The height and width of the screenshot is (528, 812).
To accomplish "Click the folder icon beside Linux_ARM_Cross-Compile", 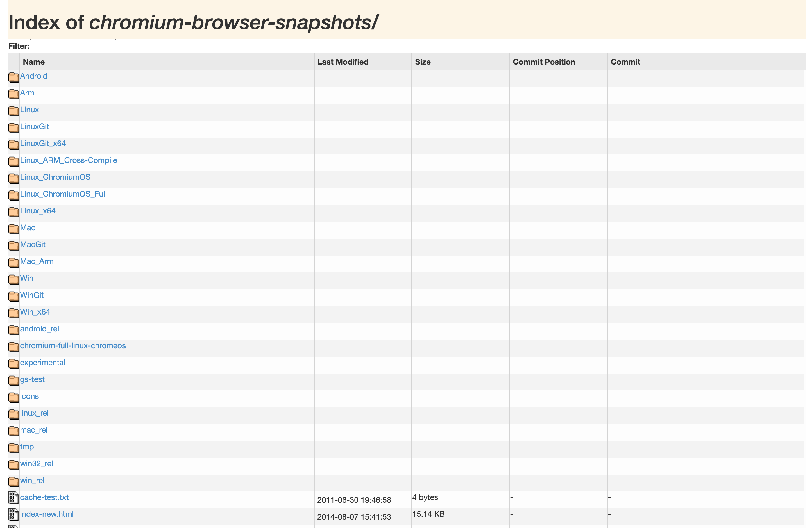I will (x=14, y=161).
